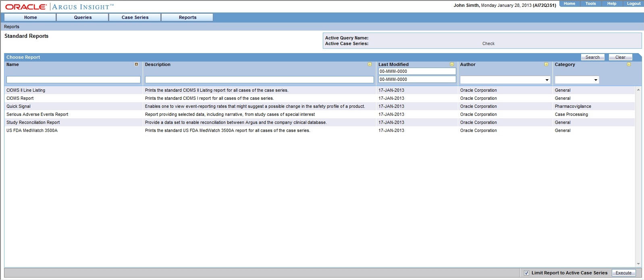
Task: Focus the Name filter field
Action: [73, 80]
